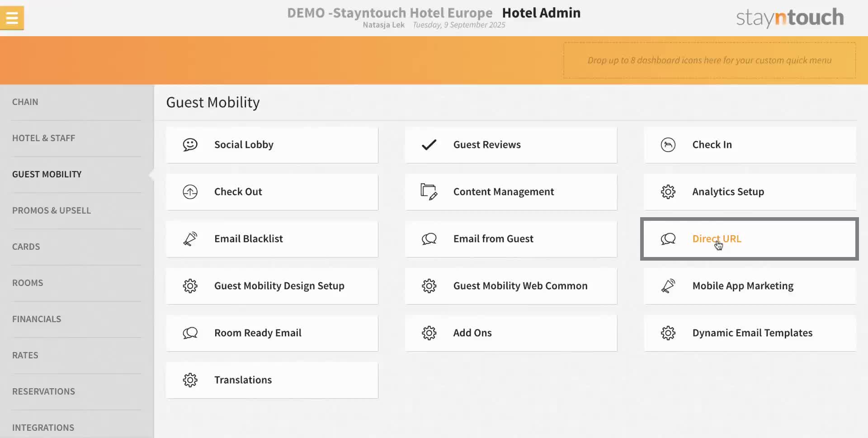Viewport: 868px width, 438px height.
Task: Open the Rooms sidebar section
Action: [x=77, y=283]
